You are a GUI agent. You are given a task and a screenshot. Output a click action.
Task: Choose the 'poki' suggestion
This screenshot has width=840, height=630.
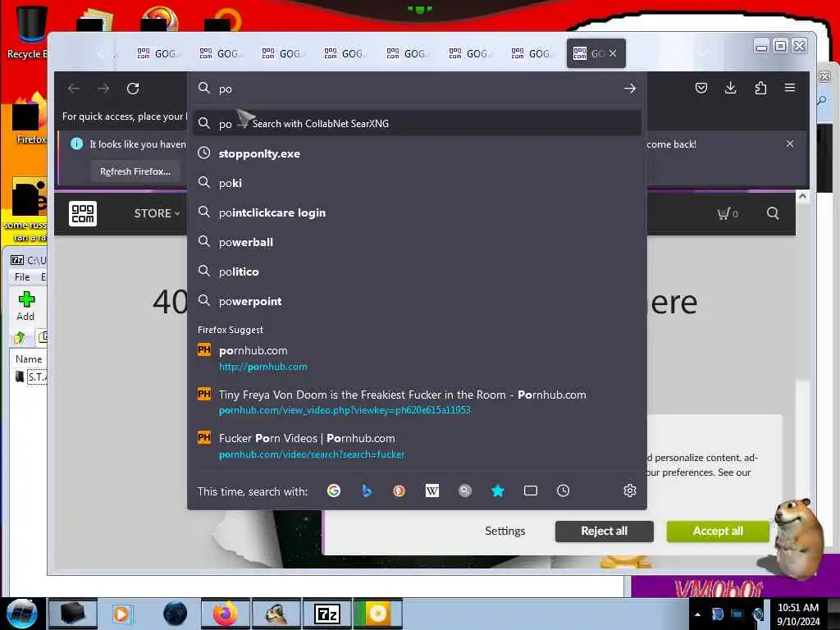[x=417, y=183]
